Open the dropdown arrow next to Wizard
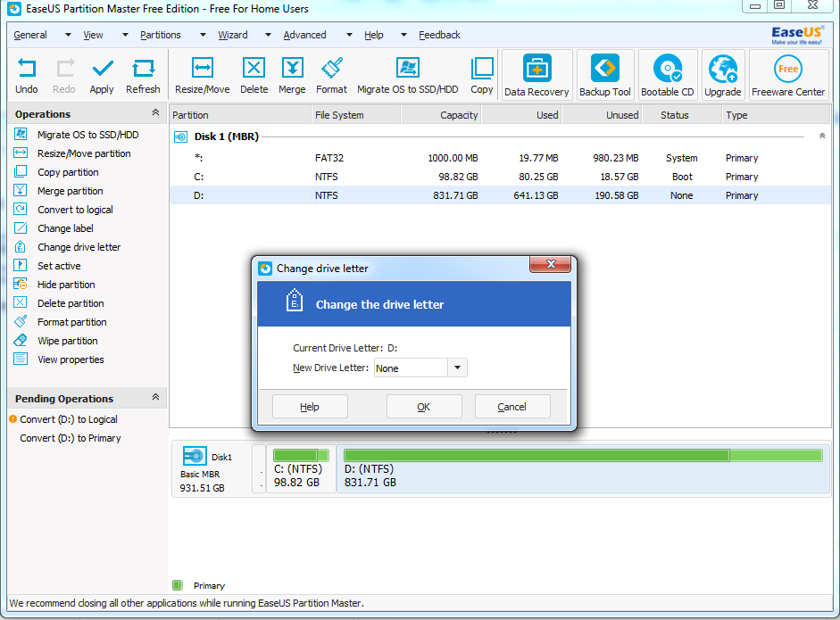Image resolution: width=840 pixels, height=620 pixels. point(268,35)
